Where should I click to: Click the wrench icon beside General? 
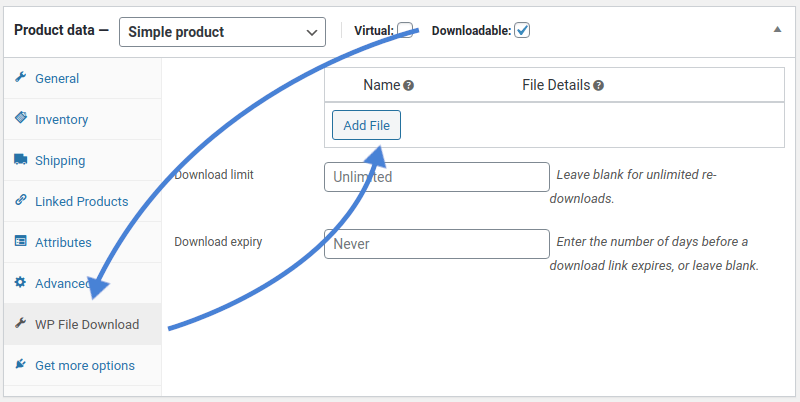tap(20, 78)
